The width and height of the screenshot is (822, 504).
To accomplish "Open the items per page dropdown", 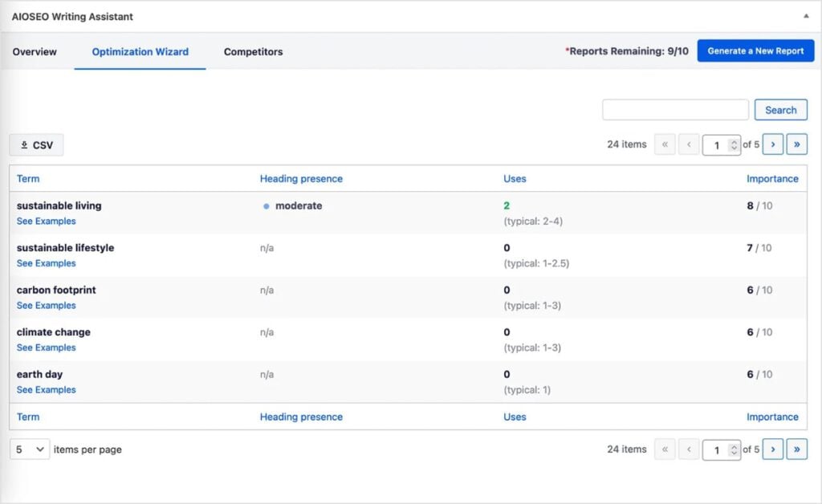I will [29, 449].
